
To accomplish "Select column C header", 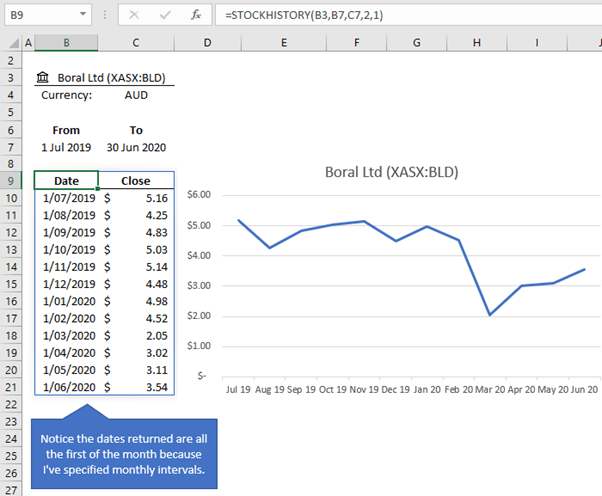I will point(136,43).
